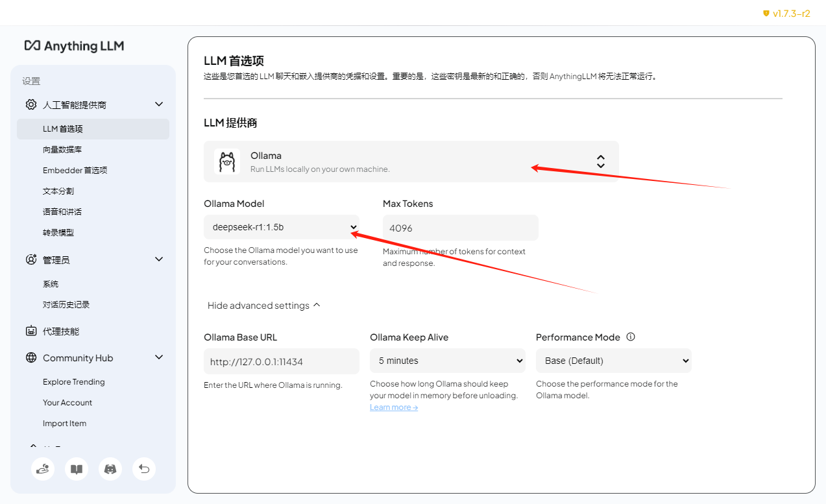
Task: Open the Performance Mode dropdown
Action: [614, 361]
